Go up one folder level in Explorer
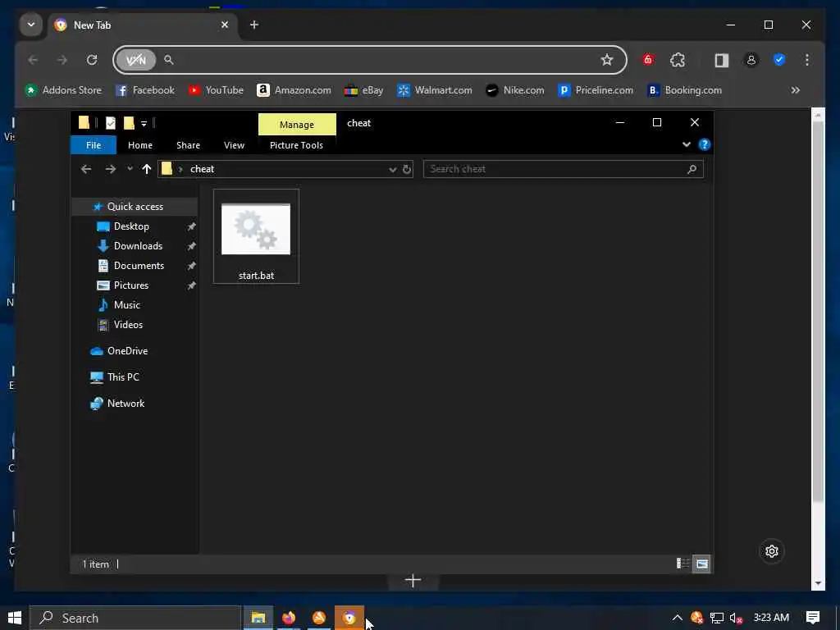The height and width of the screenshot is (630, 840). pos(146,169)
